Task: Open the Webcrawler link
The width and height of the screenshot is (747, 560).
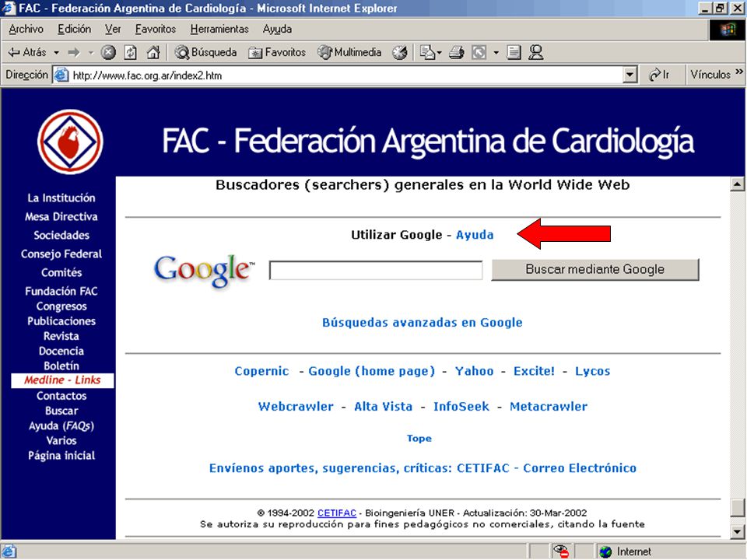Action: [x=296, y=406]
